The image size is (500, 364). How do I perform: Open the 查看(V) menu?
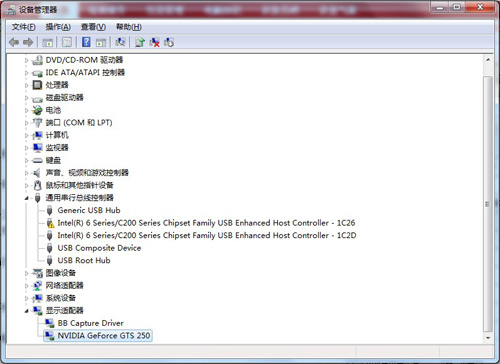click(x=93, y=27)
